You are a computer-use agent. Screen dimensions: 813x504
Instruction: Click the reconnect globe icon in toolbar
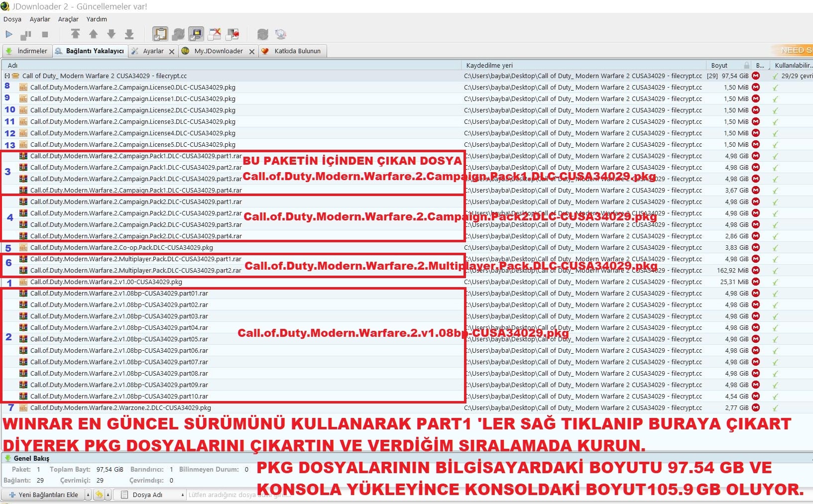coord(281,34)
